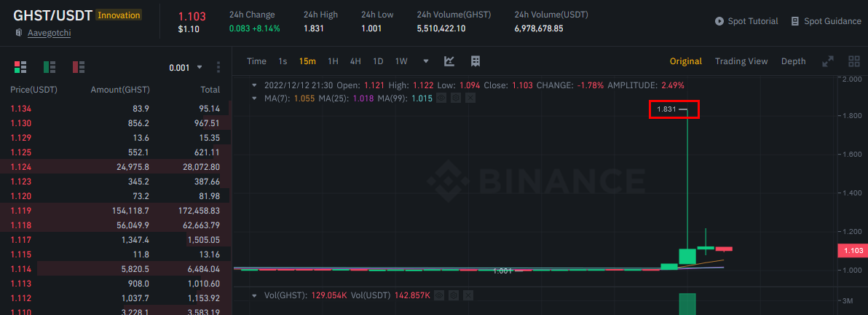This screenshot has height=315, width=868.
Task: Click the 24h Change value +8.14%
Action: click(x=265, y=28)
